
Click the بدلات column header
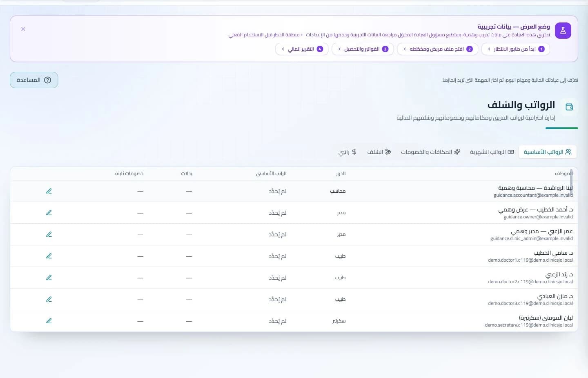187,173
